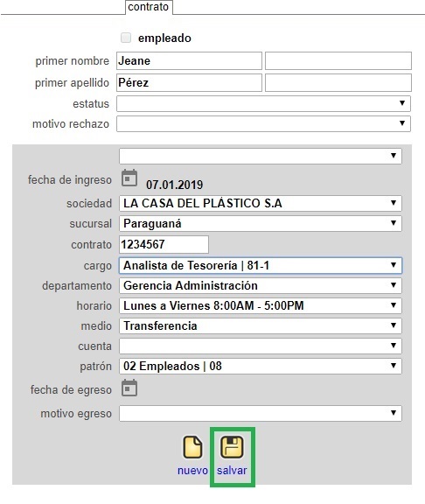Expand the estatus dropdown
425x504 pixels.
(x=263, y=103)
